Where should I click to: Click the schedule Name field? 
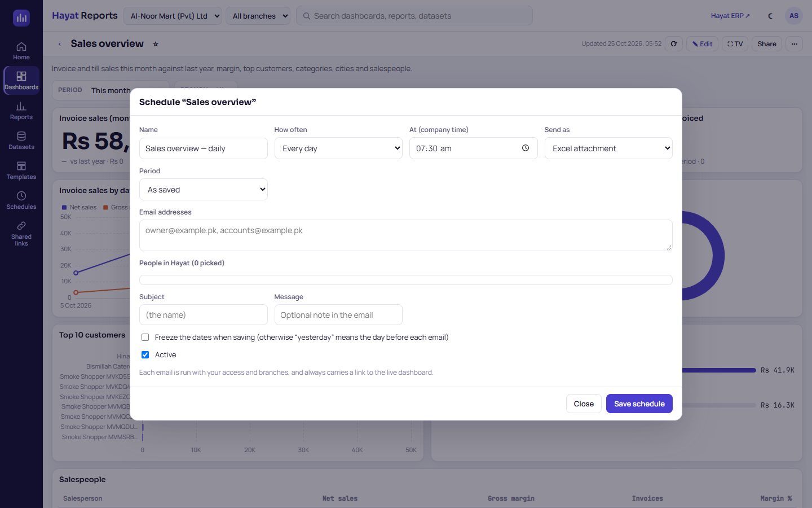click(204, 148)
